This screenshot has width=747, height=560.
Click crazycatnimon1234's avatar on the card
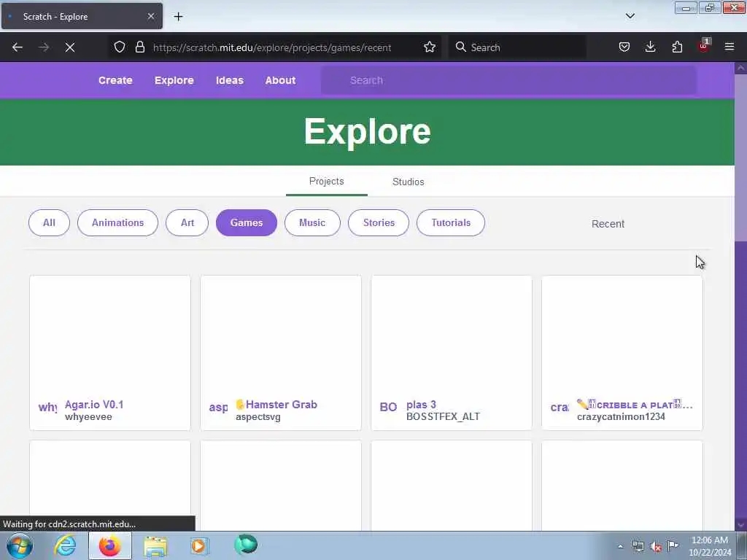click(x=560, y=408)
